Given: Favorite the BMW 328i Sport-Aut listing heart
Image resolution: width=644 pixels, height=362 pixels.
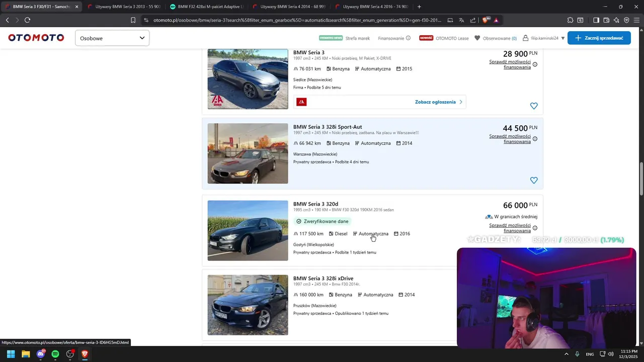Looking at the screenshot, I should (x=534, y=180).
